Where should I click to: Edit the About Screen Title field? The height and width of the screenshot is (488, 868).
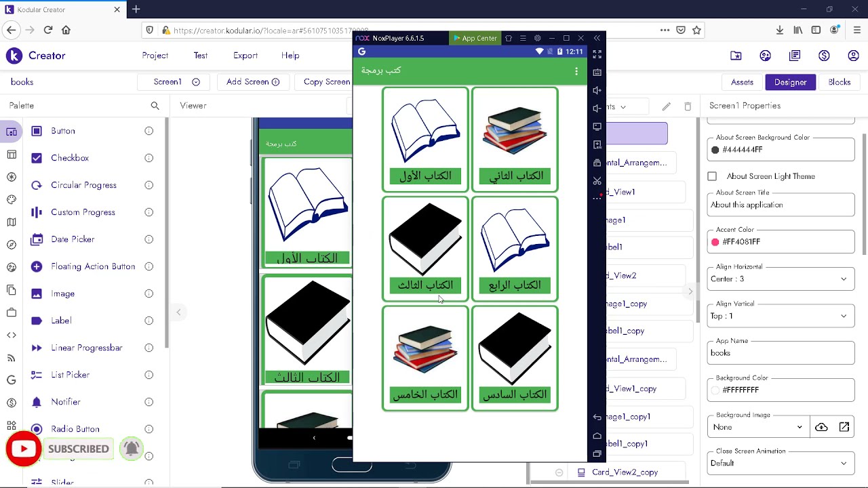[781, 205]
